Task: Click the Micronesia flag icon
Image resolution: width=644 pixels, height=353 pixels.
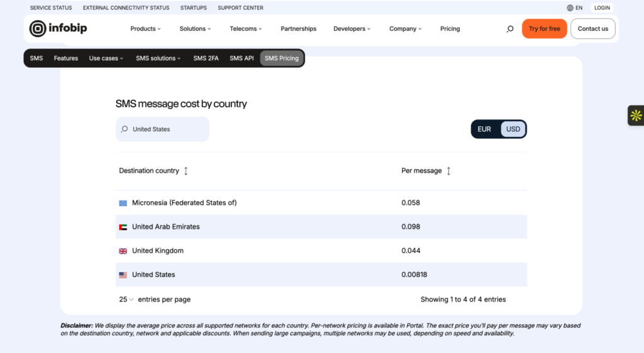Action: point(123,203)
